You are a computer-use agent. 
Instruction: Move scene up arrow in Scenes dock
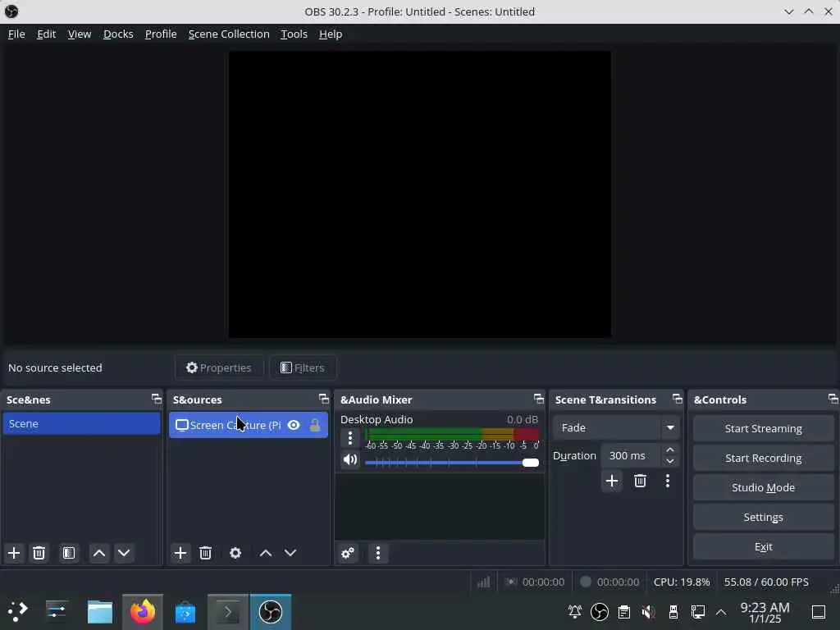(x=99, y=553)
